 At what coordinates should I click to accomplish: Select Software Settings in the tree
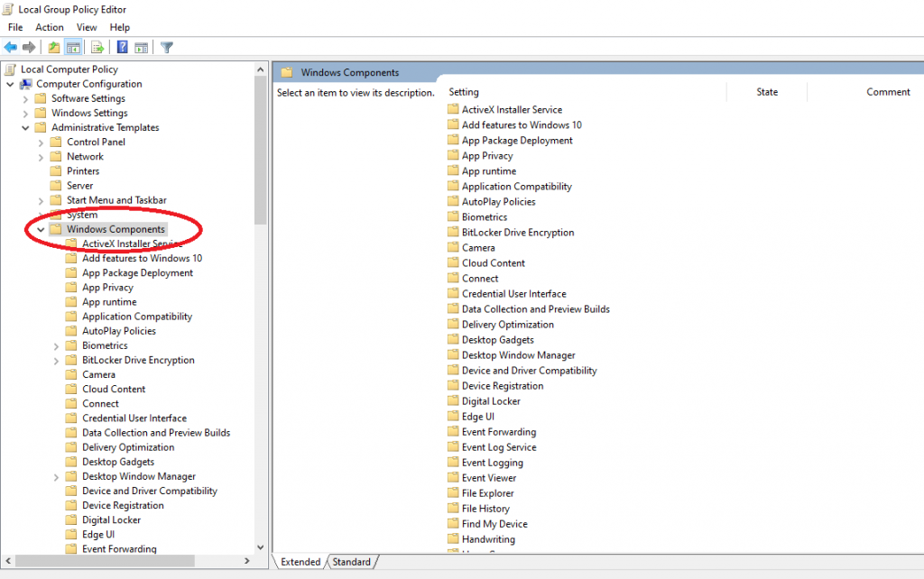click(x=88, y=99)
